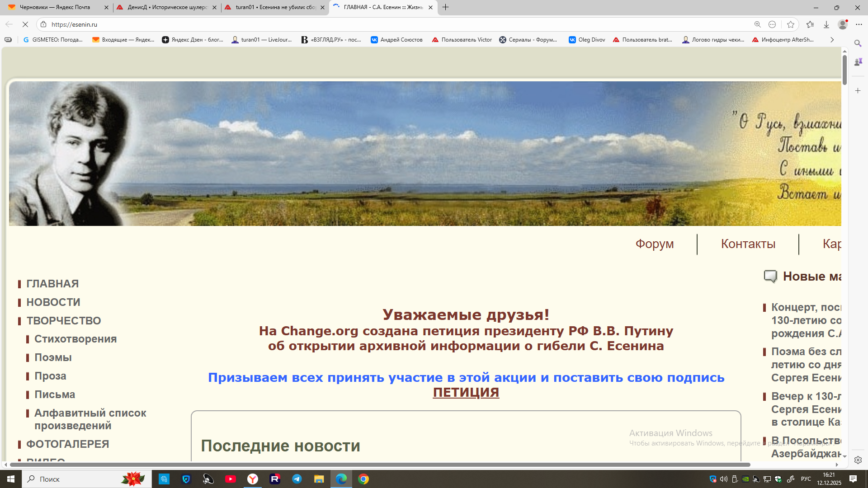868x488 pixels.
Task: Open browser zoom magnifier icon
Action: click(757, 24)
